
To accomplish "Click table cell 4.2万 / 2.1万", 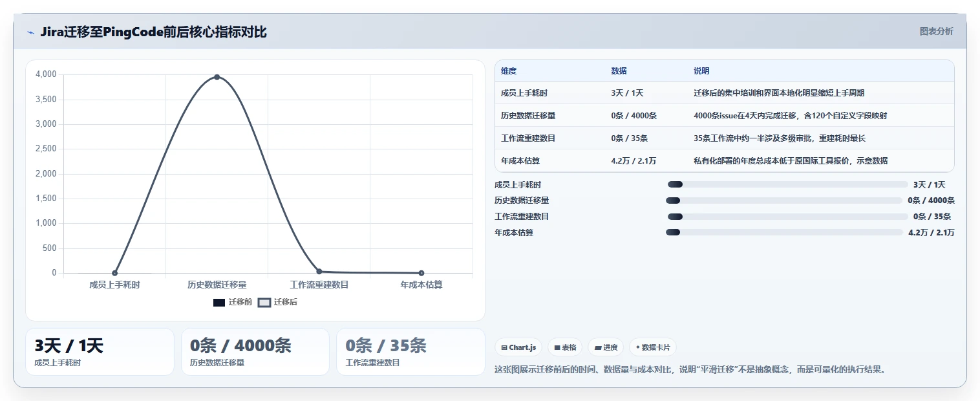I will click(x=634, y=161).
